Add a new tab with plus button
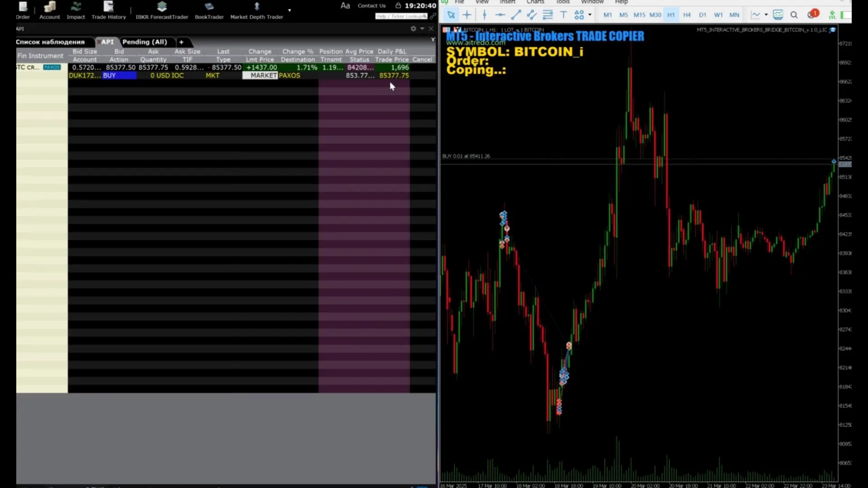Image resolution: width=868 pixels, height=488 pixels. point(181,42)
